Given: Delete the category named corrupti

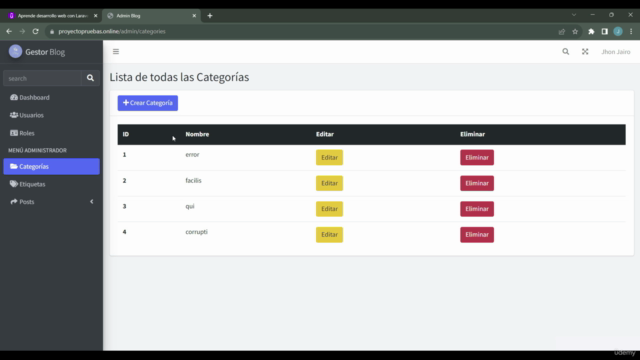Looking at the screenshot, I should click(x=477, y=235).
